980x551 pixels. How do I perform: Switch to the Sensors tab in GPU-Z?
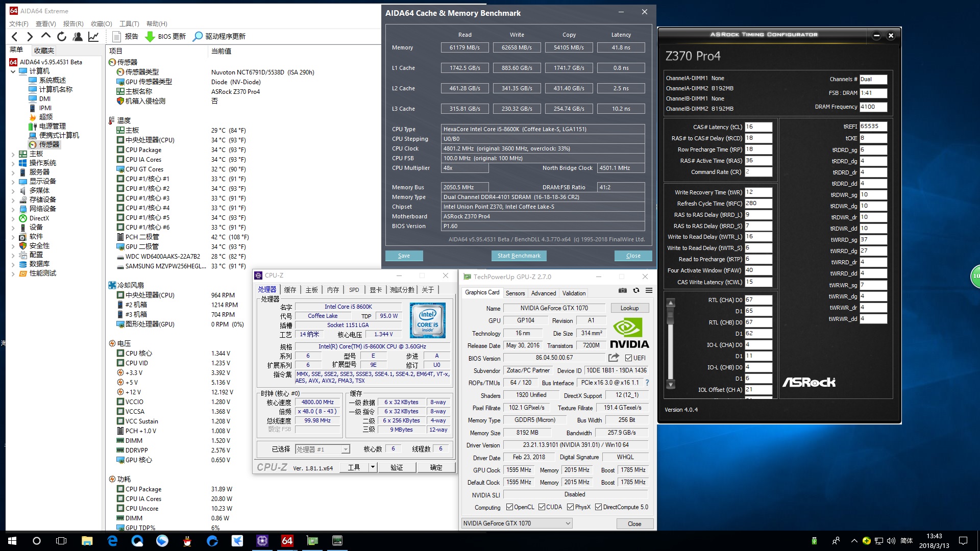(515, 293)
